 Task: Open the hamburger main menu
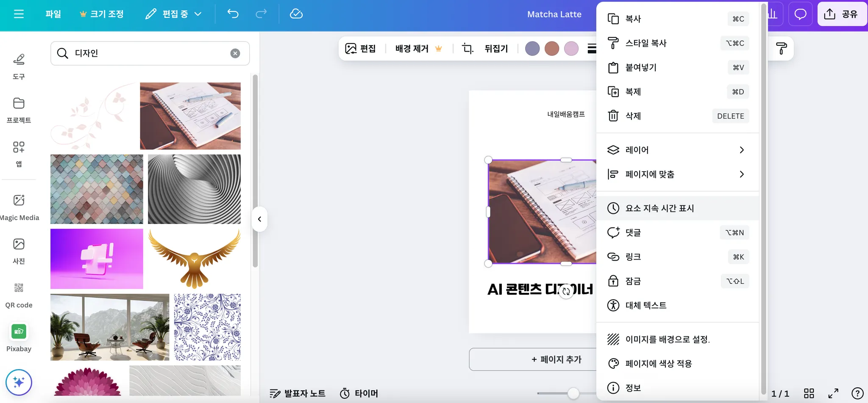(x=19, y=14)
